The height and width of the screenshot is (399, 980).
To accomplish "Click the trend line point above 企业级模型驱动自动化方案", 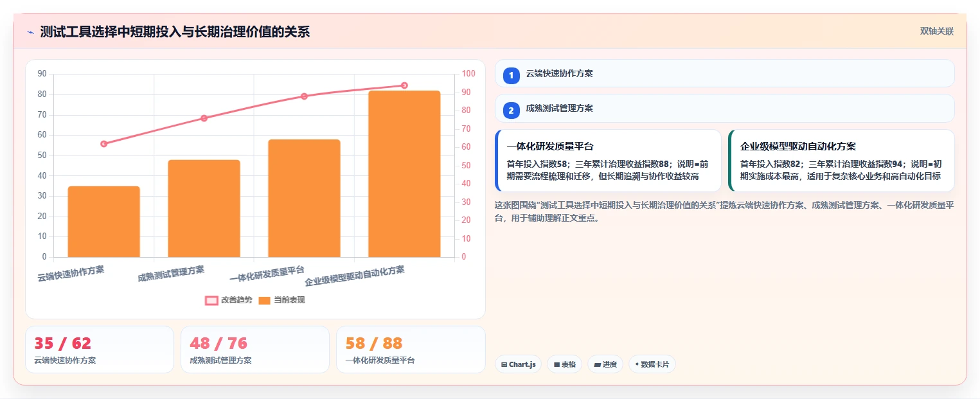I will (404, 85).
